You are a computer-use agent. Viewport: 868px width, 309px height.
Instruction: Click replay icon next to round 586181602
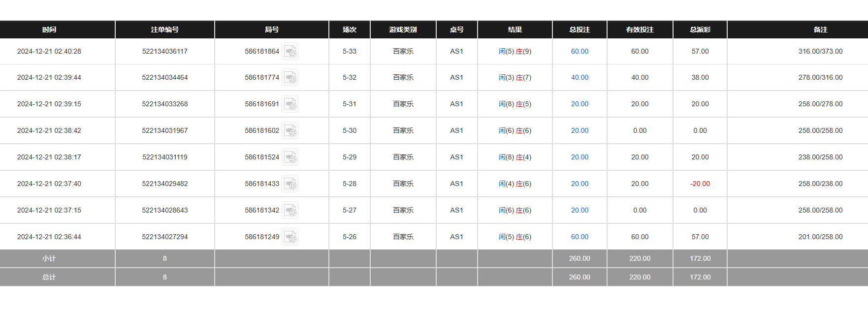tap(290, 131)
